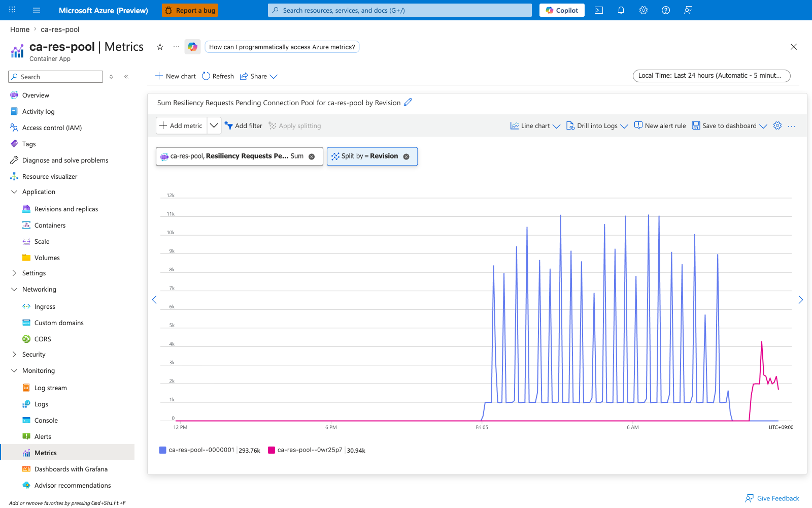The height and width of the screenshot is (508, 812).
Task: Favorite ca-res-pool with star icon
Action: [x=160, y=47]
